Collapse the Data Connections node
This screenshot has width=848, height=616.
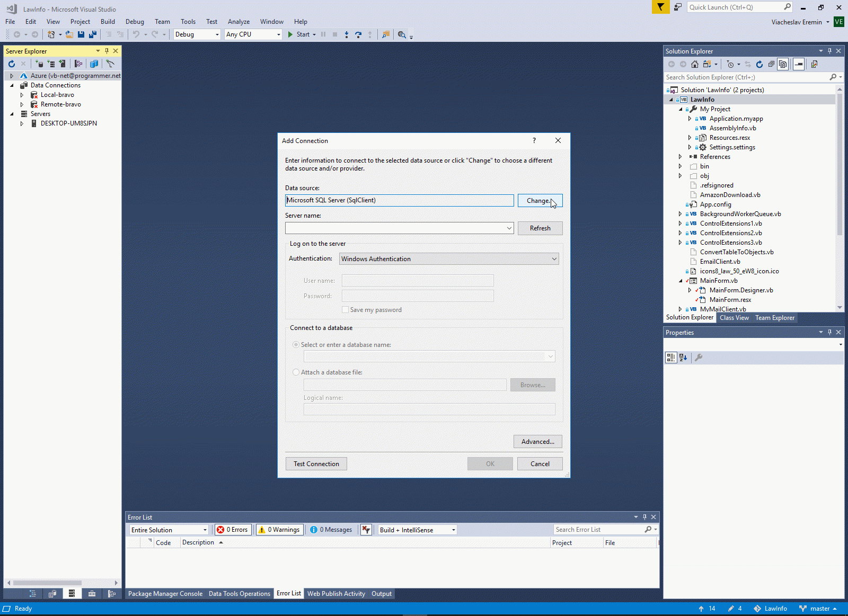click(x=12, y=85)
